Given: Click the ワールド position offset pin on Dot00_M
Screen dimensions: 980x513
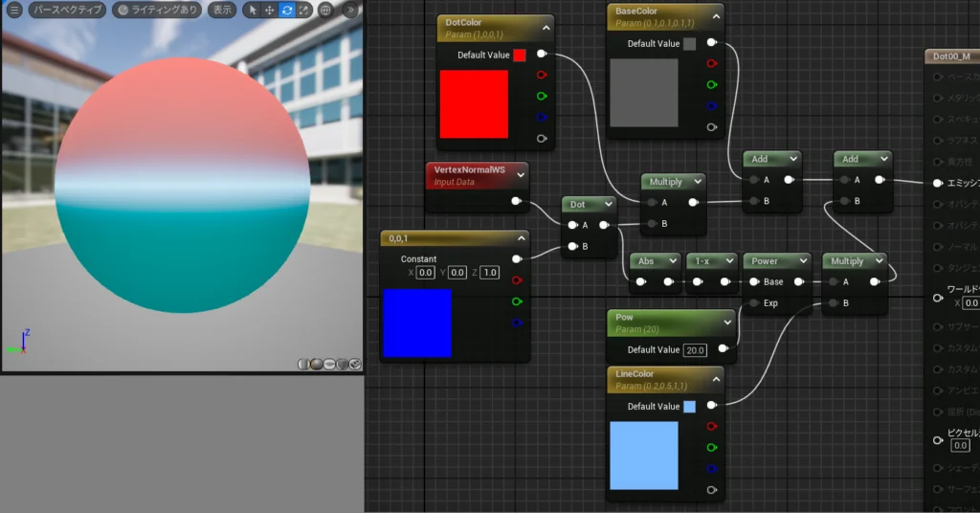Looking at the screenshot, I should click(x=938, y=298).
